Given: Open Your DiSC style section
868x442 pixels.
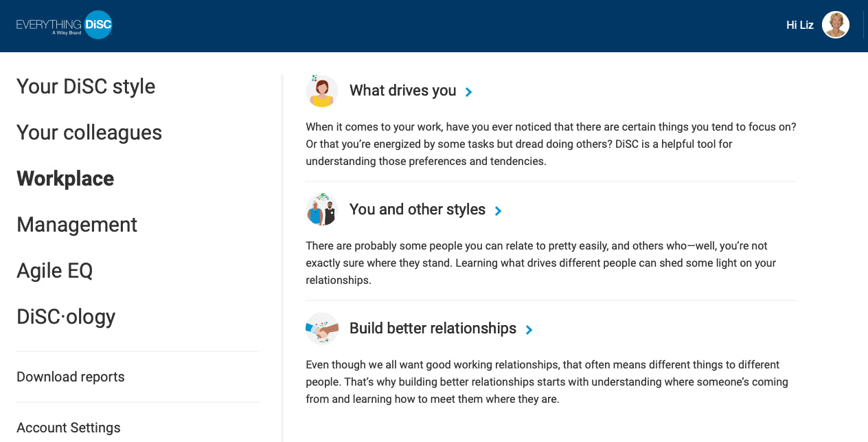Looking at the screenshot, I should [x=86, y=87].
